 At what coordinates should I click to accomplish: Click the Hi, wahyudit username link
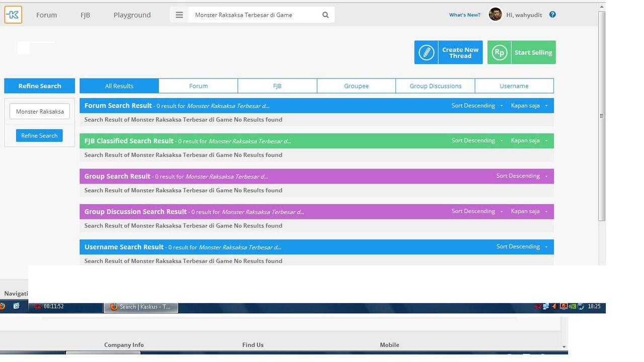coord(524,15)
